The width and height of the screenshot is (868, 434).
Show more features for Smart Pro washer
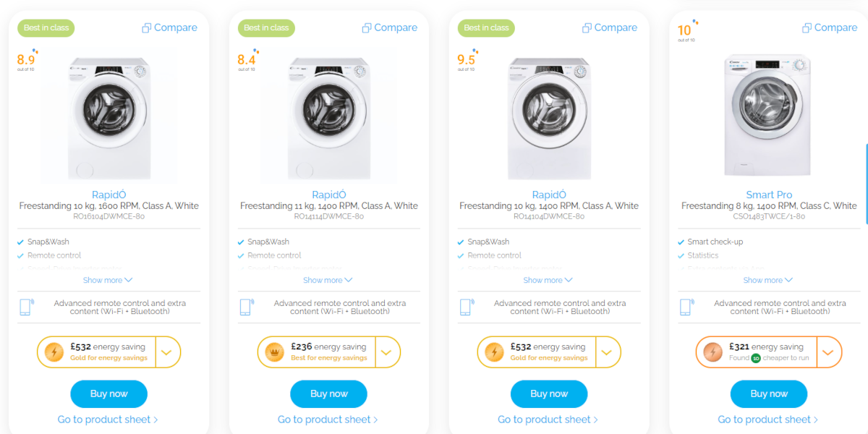pyautogui.click(x=767, y=280)
